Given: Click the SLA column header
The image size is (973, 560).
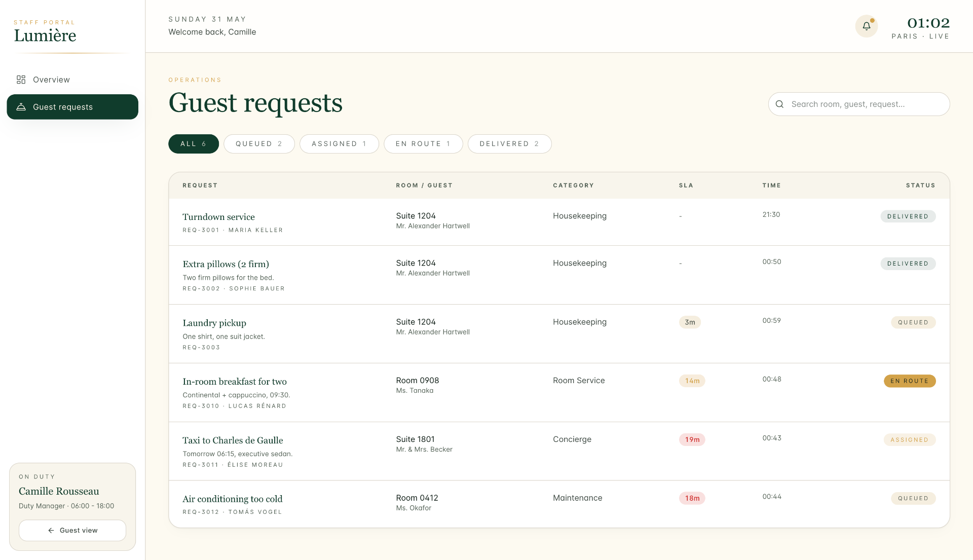Looking at the screenshot, I should coord(686,185).
